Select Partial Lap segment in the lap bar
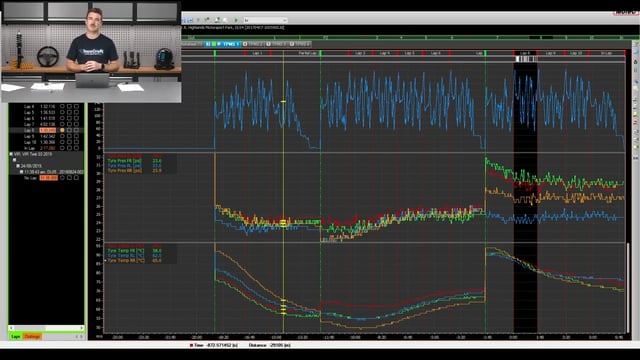Image resolution: width=640 pixels, height=360 pixels. pyautogui.click(x=308, y=53)
